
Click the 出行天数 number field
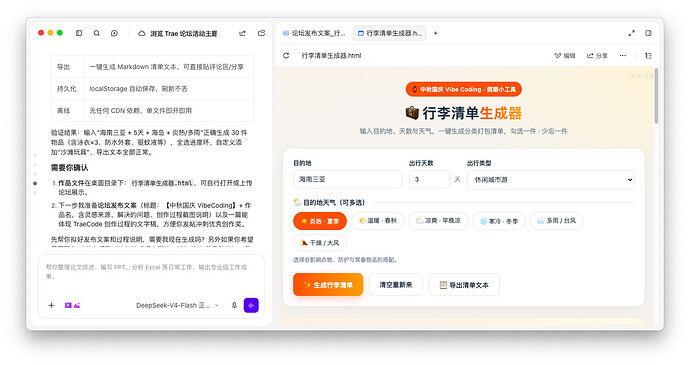[429, 180]
